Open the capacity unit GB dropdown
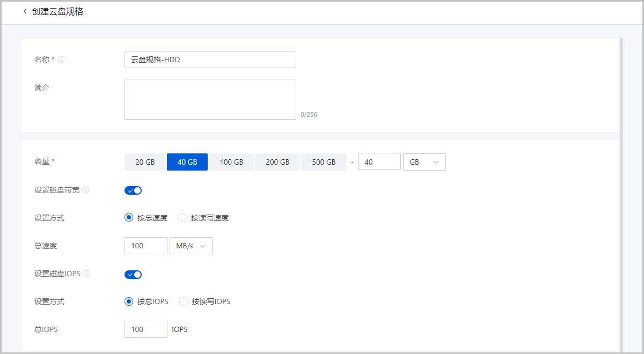Viewport: 644px width, 354px height. tap(424, 162)
